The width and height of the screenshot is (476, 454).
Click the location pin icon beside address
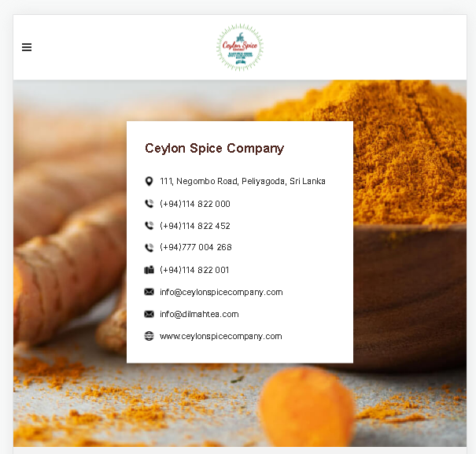pyautogui.click(x=149, y=181)
